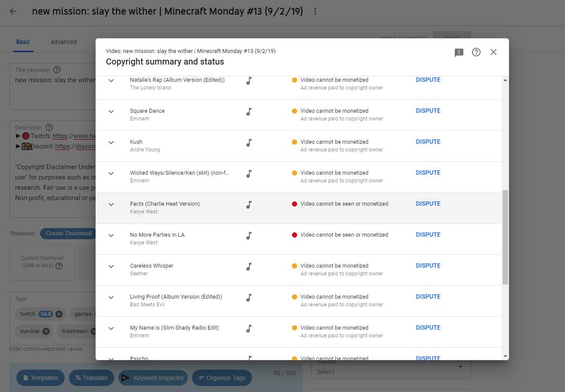
Task: Dispute the Wicked Ways claim
Action: (x=428, y=173)
